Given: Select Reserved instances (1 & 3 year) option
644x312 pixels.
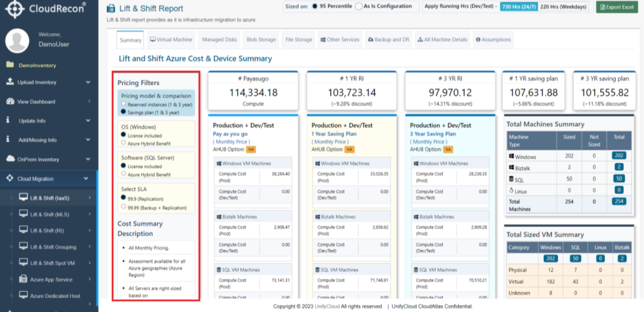Looking at the screenshot, I should (124, 105).
